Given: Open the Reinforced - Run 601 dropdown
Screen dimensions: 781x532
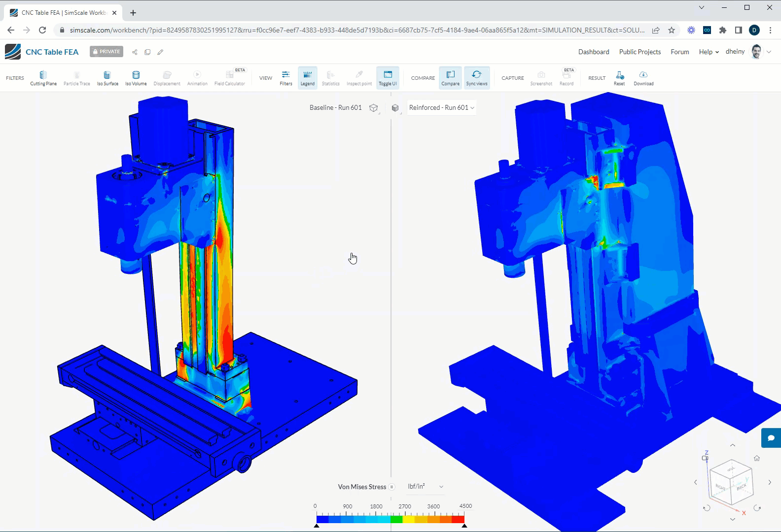Looking at the screenshot, I should coord(441,108).
